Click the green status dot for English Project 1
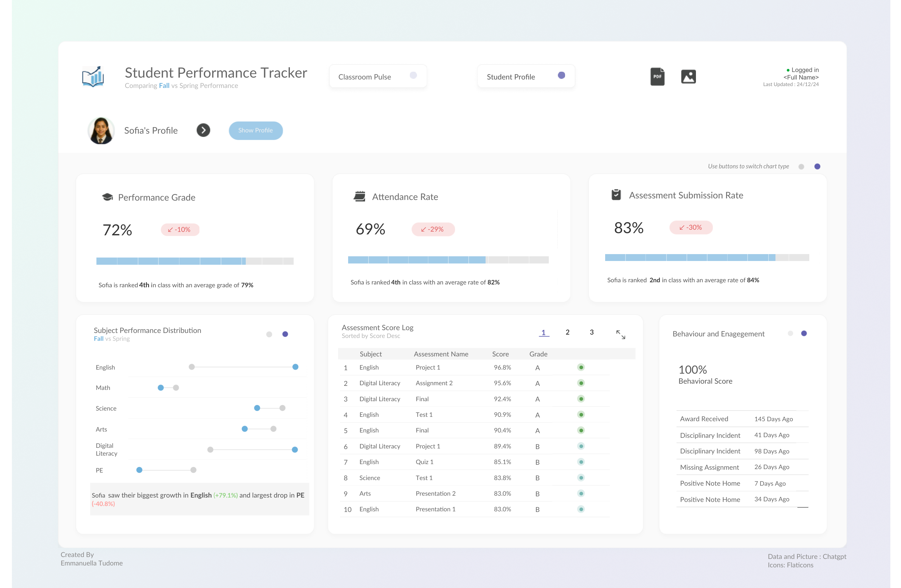 [581, 367]
